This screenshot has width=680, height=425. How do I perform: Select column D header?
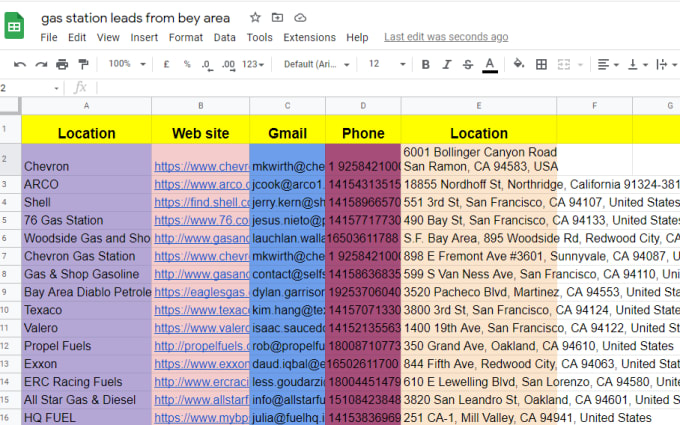[363, 106]
